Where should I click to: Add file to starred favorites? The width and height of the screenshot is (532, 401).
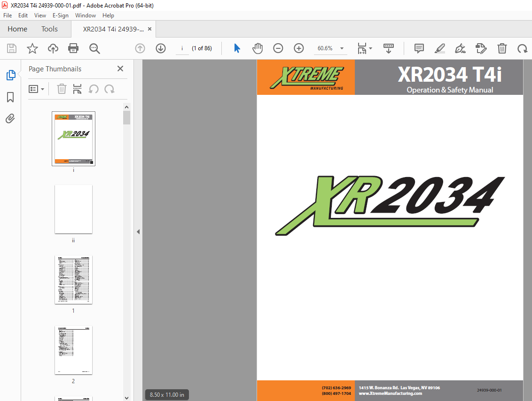32,48
